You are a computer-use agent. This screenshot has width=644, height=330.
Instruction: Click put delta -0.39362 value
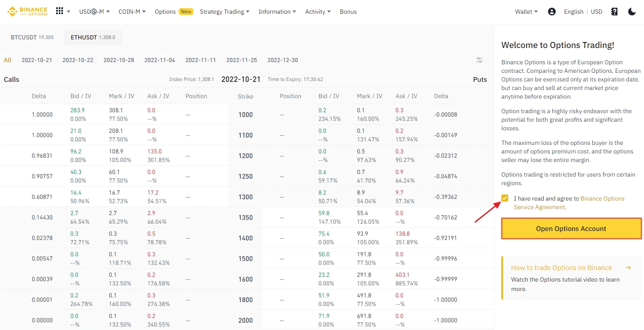[x=446, y=197]
